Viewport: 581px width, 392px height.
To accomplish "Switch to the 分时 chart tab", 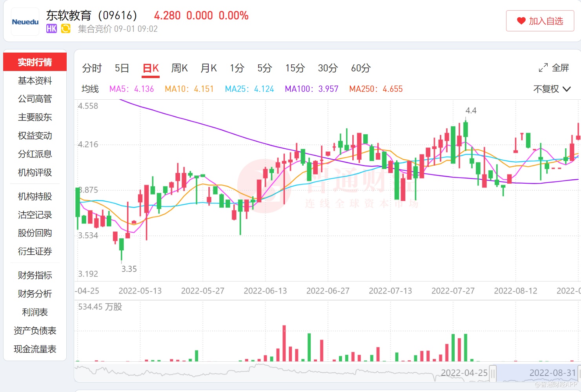I will 92,68.
